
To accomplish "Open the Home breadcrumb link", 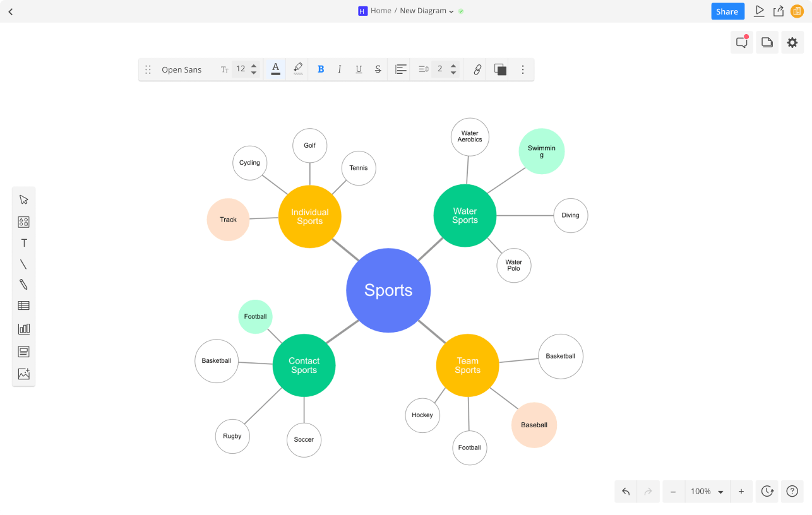I will point(379,11).
